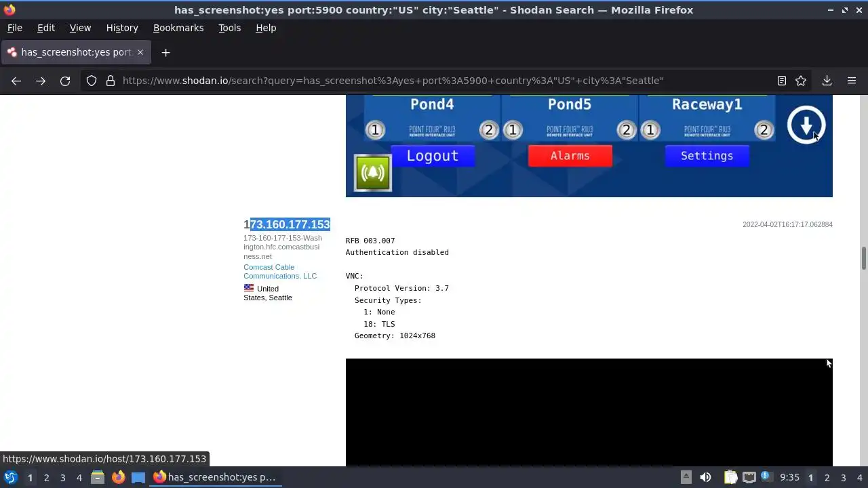Click the page vertical scrollbar thumb
Viewport: 868px width, 488px height.
pos(864,258)
